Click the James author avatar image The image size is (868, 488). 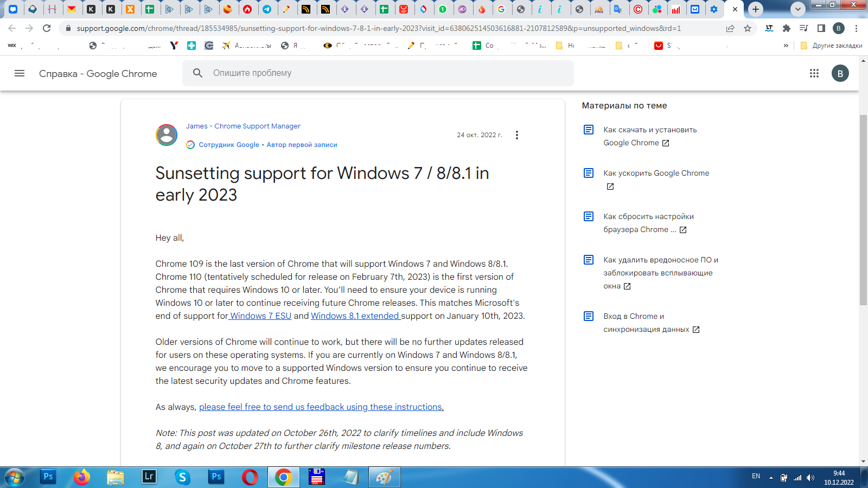(x=167, y=135)
